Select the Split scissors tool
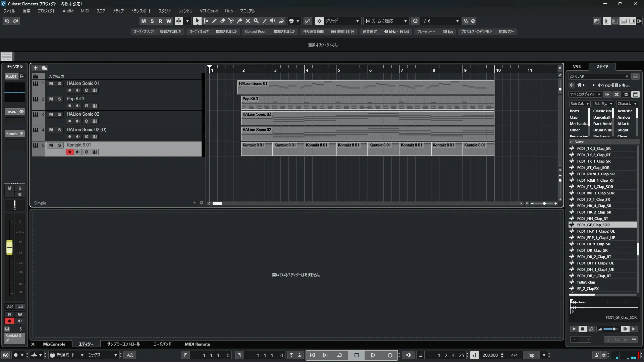 (231, 21)
